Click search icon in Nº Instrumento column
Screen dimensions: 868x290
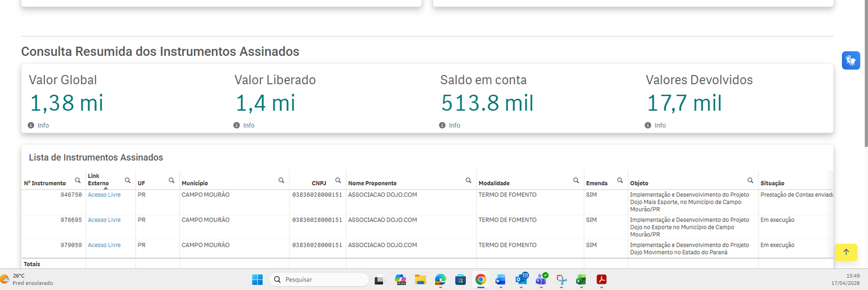[78, 181]
